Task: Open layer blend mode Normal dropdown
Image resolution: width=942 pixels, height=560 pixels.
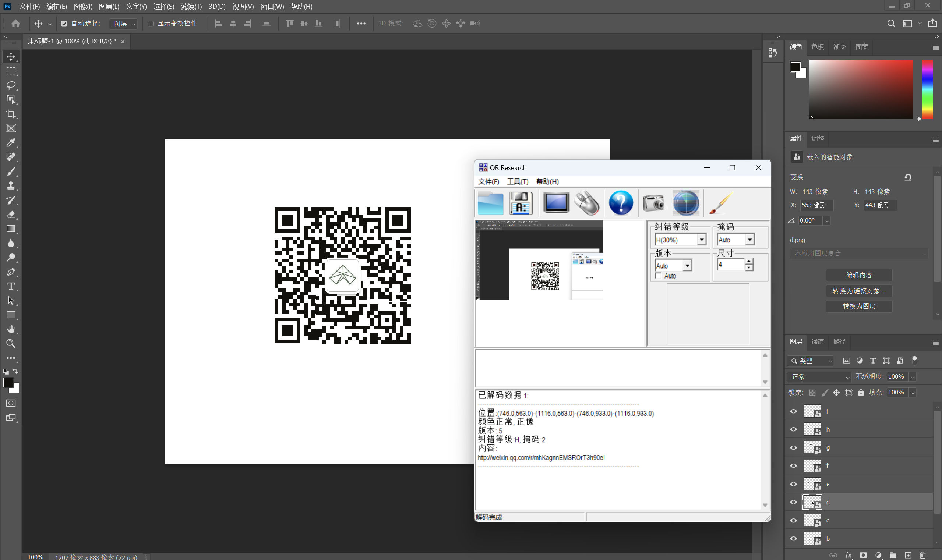Action: click(819, 377)
